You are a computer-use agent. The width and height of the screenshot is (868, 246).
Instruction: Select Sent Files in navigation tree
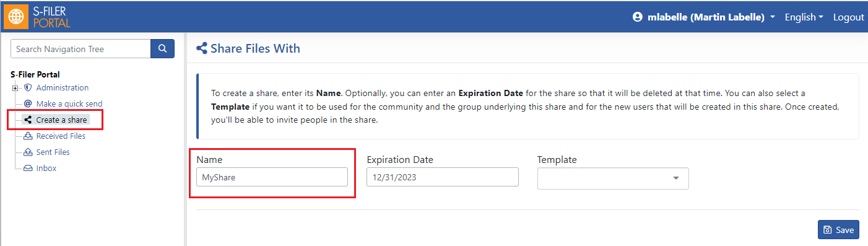pyautogui.click(x=53, y=152)
